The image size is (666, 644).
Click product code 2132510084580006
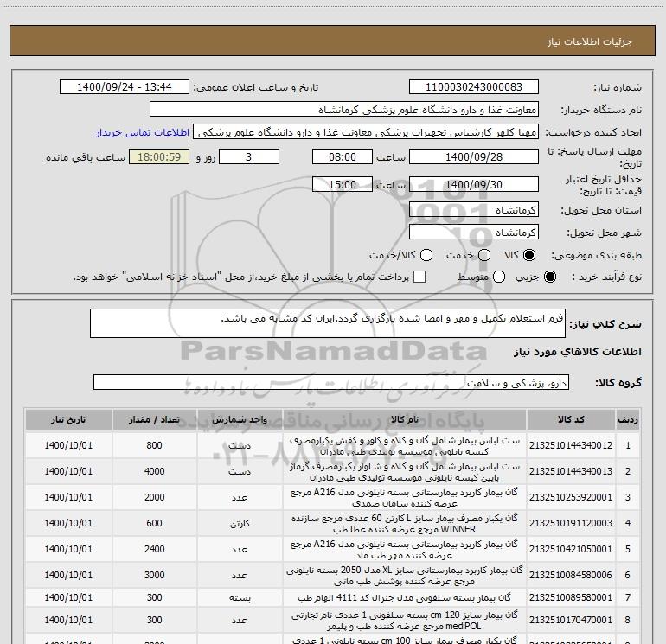pos(571,575)
